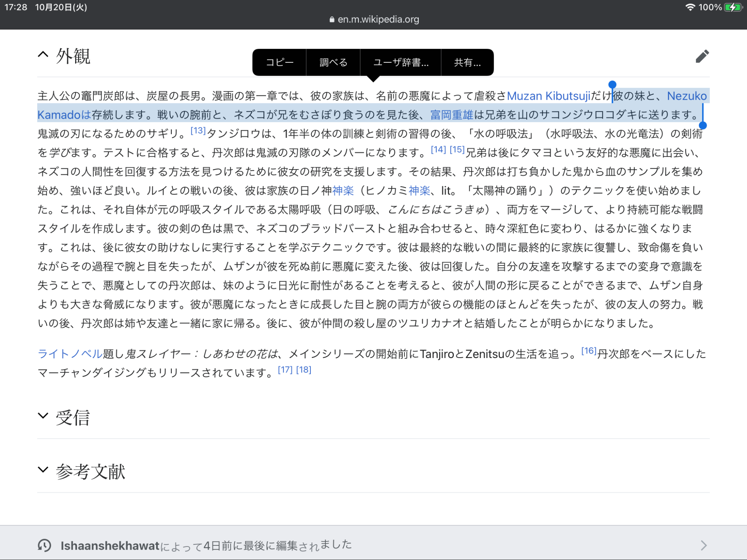
Task: Open citation reference [16]
Action: [589, 351]
